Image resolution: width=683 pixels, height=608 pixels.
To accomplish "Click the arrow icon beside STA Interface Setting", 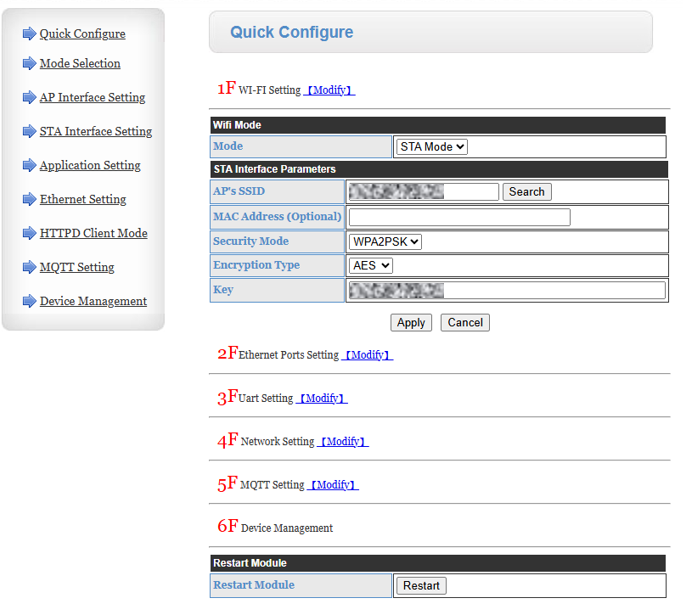I will pyautogui.click(x=29, y=131).
